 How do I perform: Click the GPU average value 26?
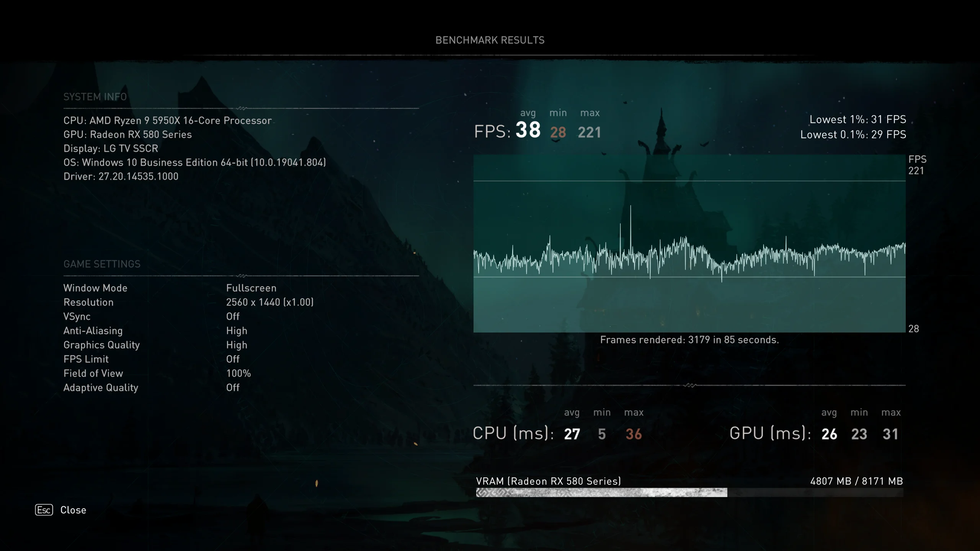coord(829,434)
